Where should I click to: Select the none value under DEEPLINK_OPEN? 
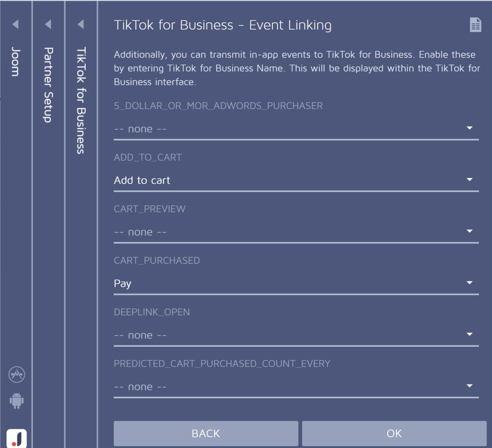(140, 335)
